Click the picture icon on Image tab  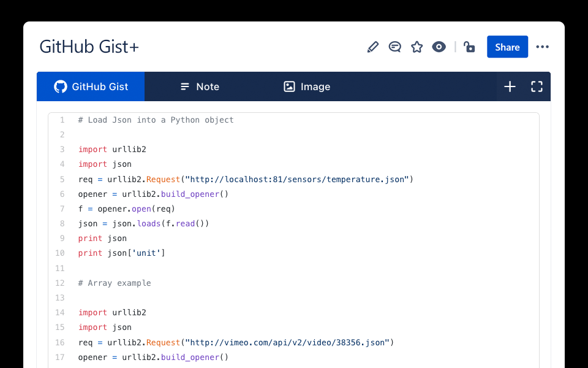290,86
